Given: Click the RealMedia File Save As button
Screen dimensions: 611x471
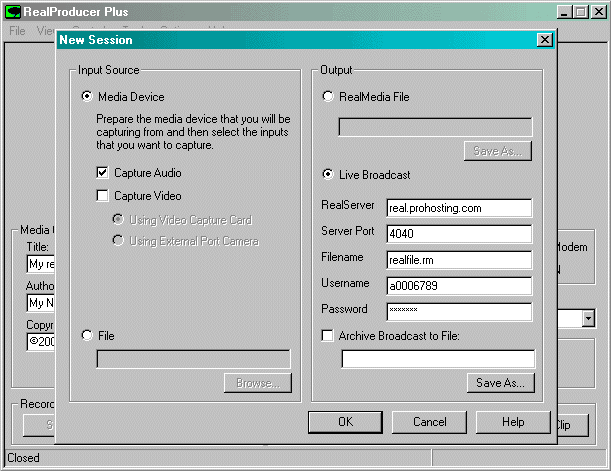Looking at the screenshot, I should 498,151.
